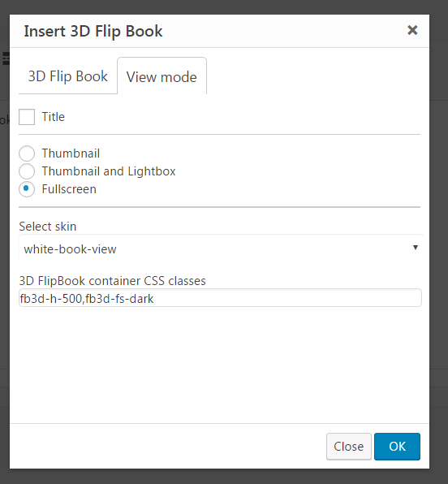Expand skin list via the dropdown arrow
This screenshot has width=448, height=484.
(x=416, y=247)
